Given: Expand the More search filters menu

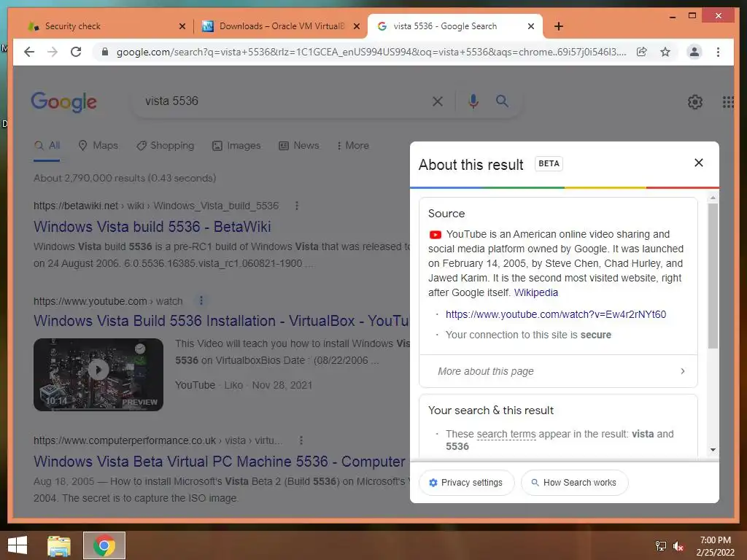Looking at the screenshot, I should 352,146.
